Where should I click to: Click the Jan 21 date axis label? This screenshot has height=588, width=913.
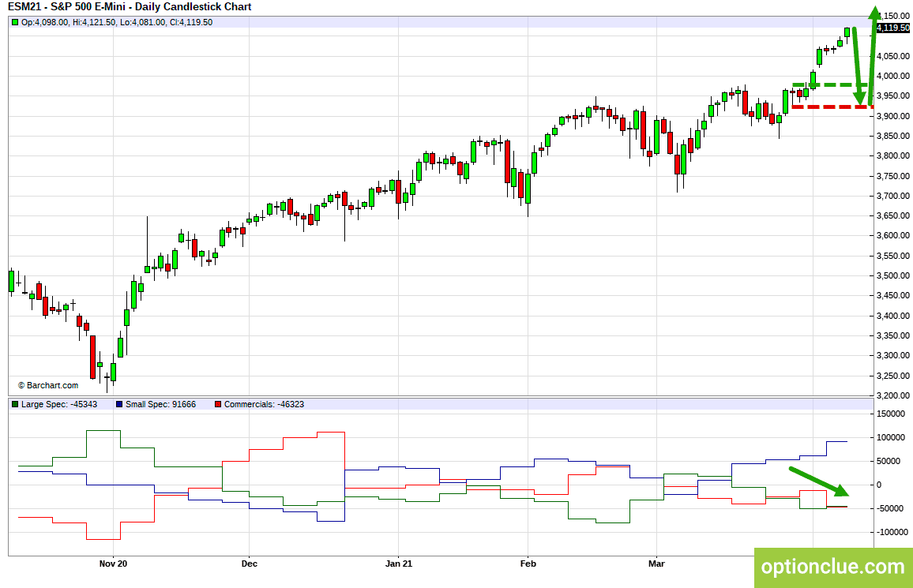[399, 564]
